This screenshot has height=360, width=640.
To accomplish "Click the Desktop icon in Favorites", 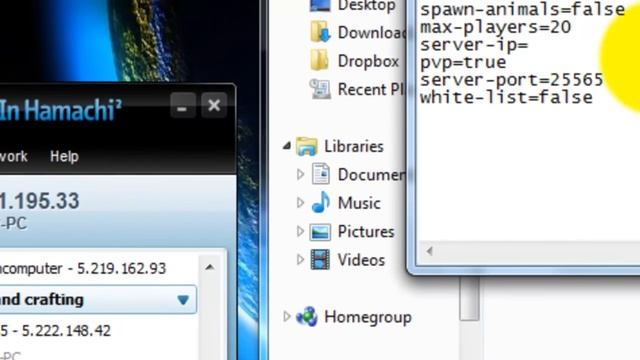I will [320, 5].
